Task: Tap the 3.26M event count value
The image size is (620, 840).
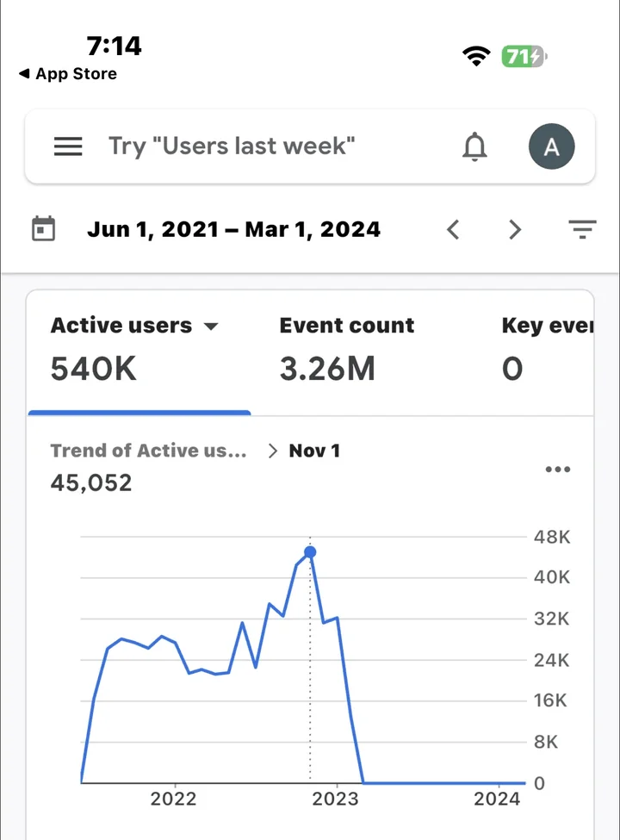Action: pyautogui.click(x=327, y=369)
